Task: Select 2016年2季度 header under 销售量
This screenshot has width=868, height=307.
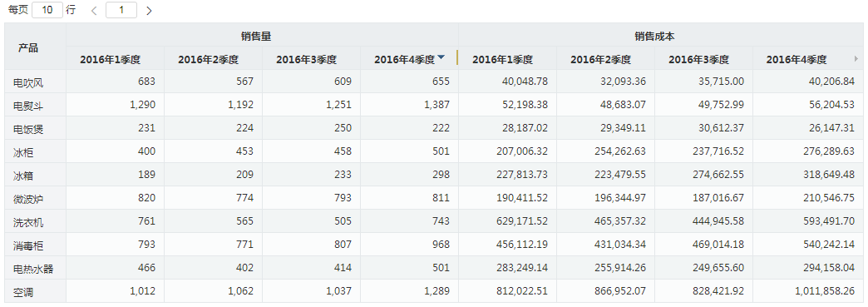Action: (x=208, y=60)
